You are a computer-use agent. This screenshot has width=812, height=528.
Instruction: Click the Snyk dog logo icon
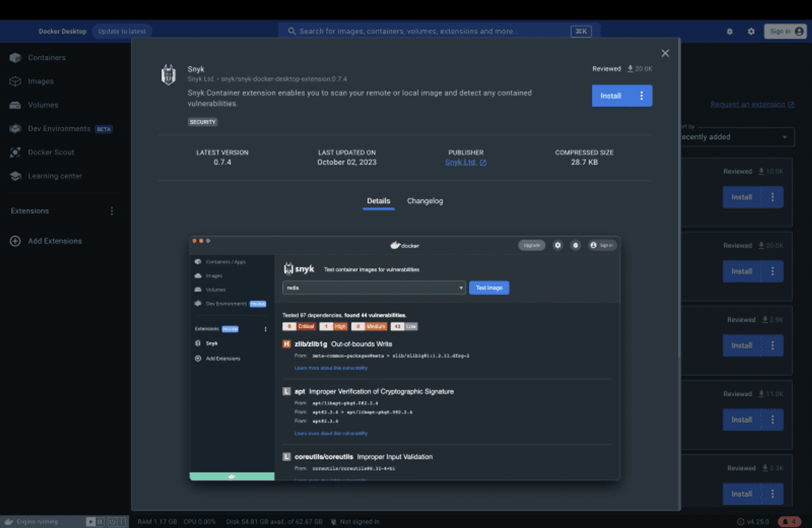168,75
